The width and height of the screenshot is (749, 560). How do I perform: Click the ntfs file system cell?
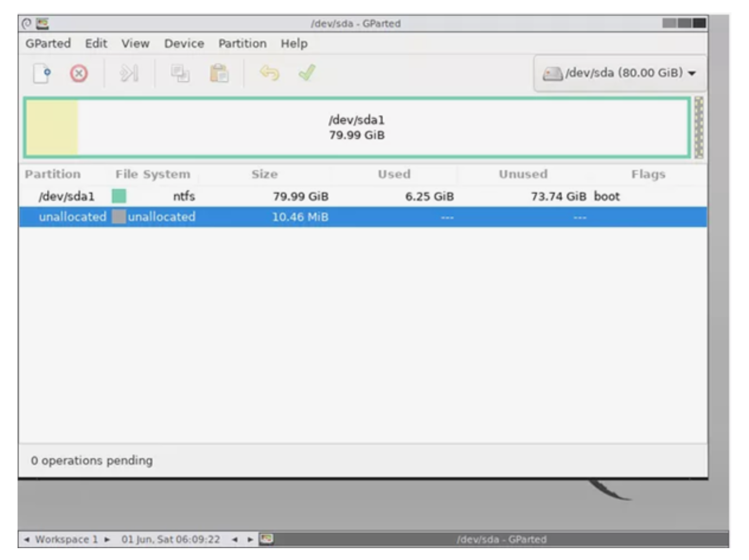(x=184, y=196)
